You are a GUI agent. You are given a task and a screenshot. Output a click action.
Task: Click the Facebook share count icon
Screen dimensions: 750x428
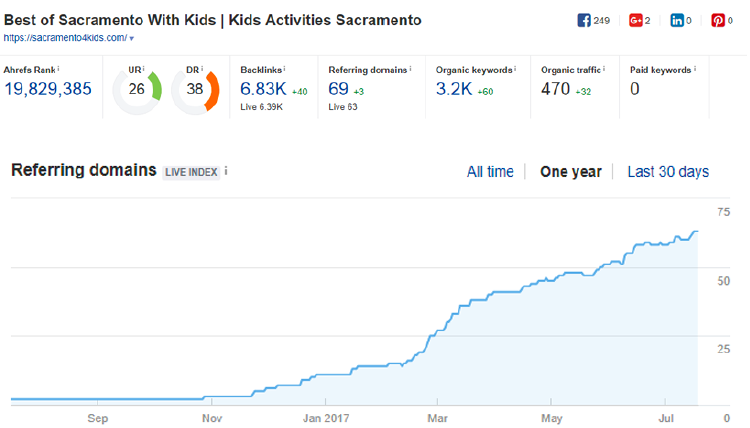point(584,21)
